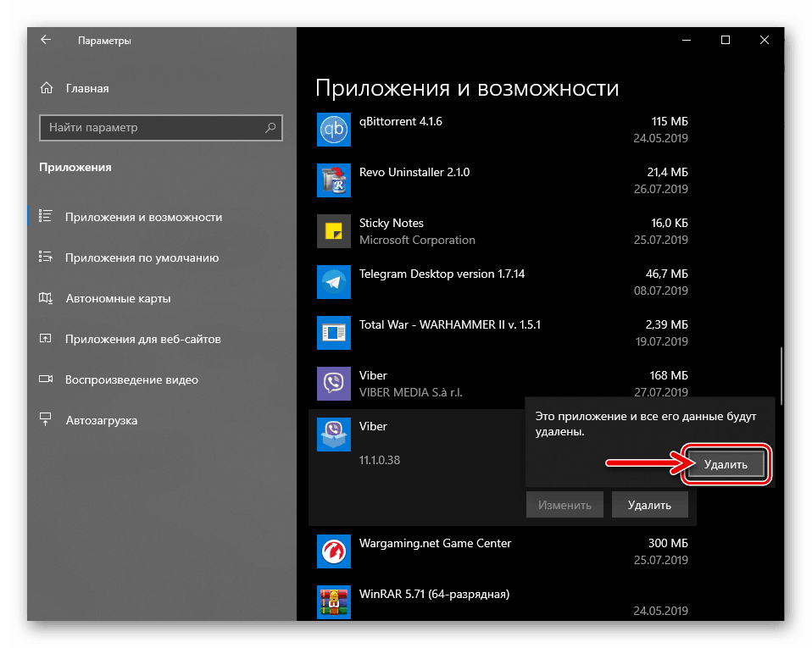Click Viber version 11.1.0.38 text

[380, 460]
